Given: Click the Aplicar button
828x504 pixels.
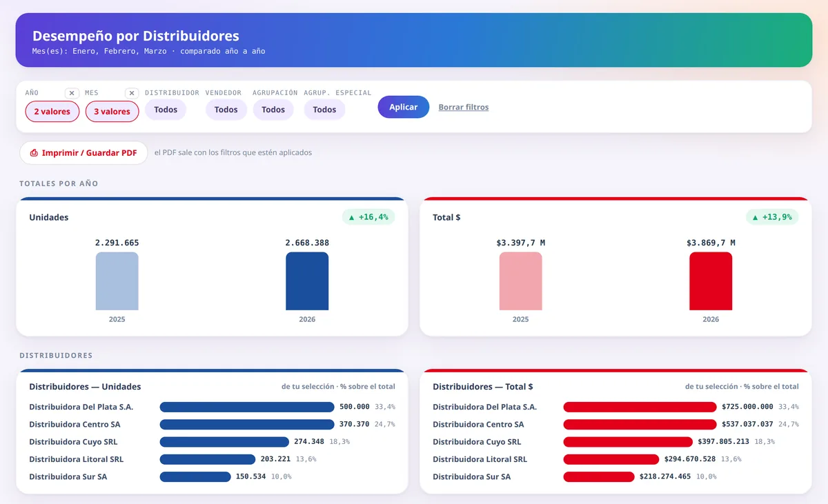Looking at the screenshot, I should [404, 107].
